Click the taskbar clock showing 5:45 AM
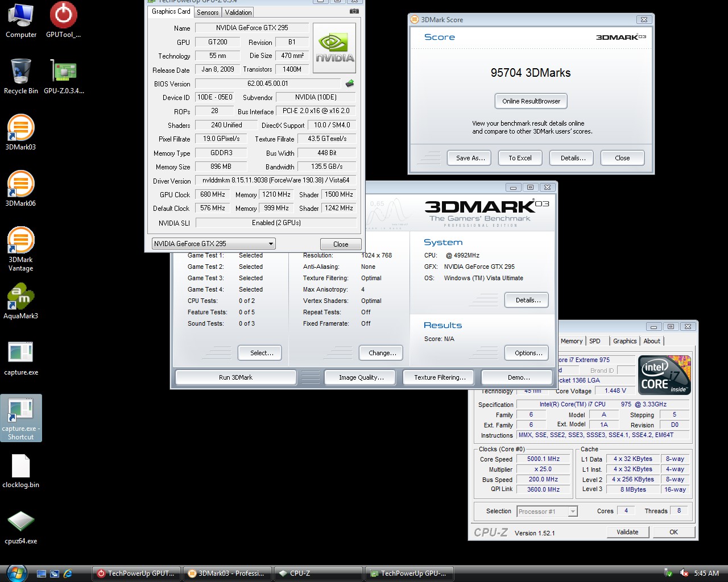The height and width of the screenshot is (582, 728). click(x=706, y=573)
